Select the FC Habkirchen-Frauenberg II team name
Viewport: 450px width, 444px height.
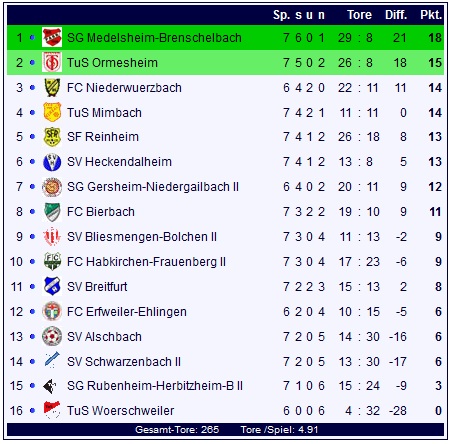coord(146,262)
